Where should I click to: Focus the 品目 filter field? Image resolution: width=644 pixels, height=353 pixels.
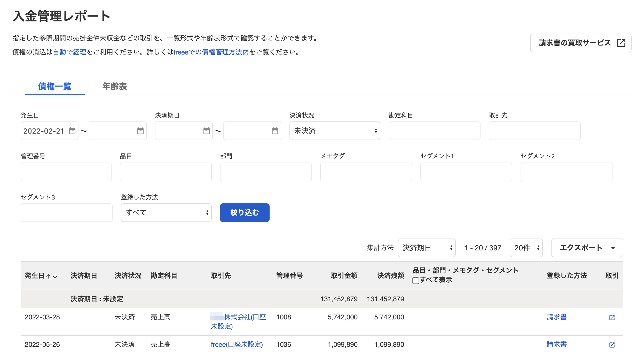(166, 172)
